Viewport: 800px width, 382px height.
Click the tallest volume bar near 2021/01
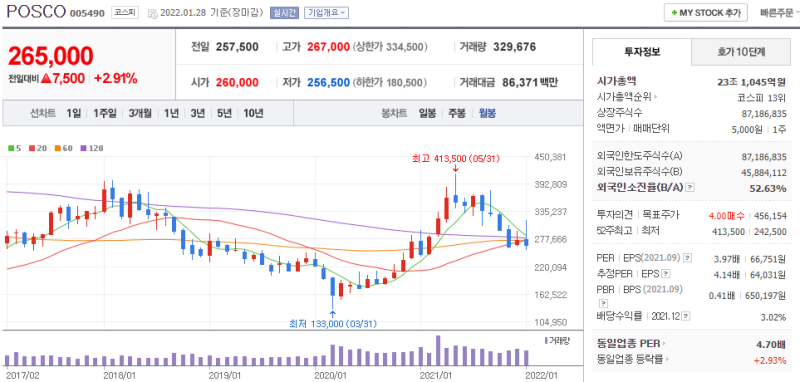point(438,350)
